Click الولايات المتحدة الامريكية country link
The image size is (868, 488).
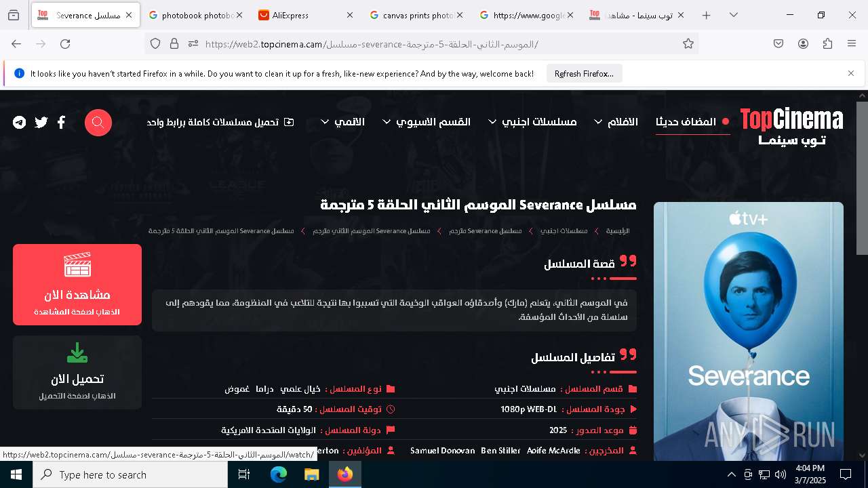[269, 430]
